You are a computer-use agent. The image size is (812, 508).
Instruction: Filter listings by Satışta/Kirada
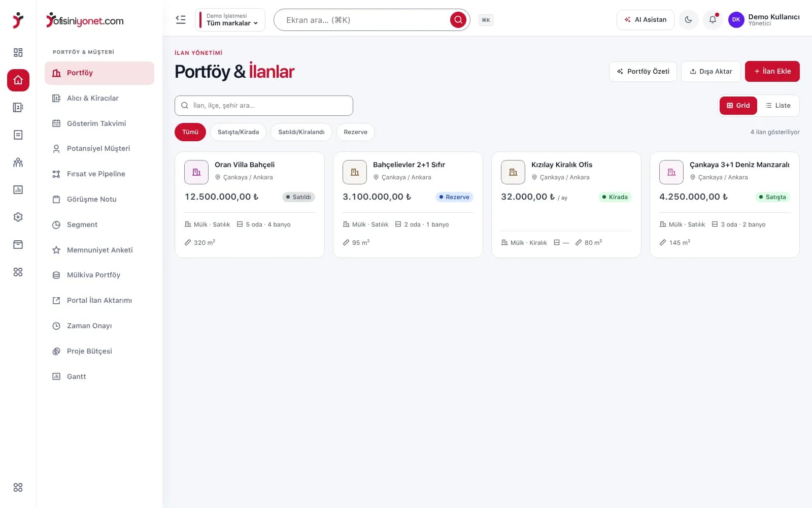(238, 132)
